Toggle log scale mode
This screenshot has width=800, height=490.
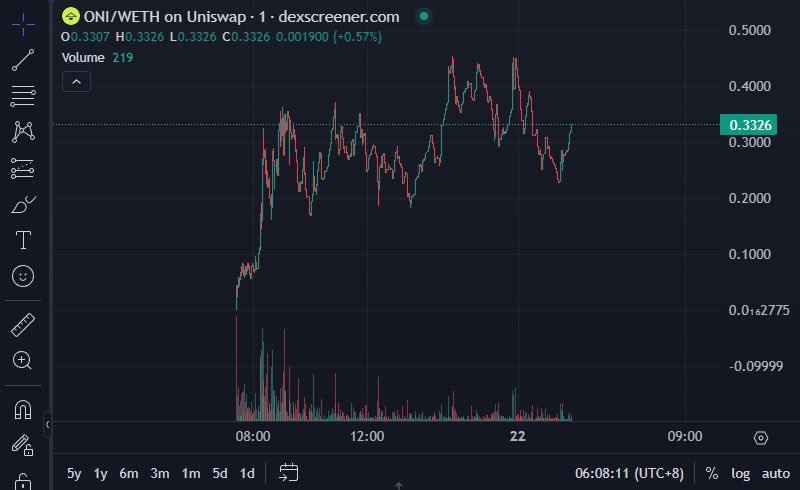click(740, 474)
